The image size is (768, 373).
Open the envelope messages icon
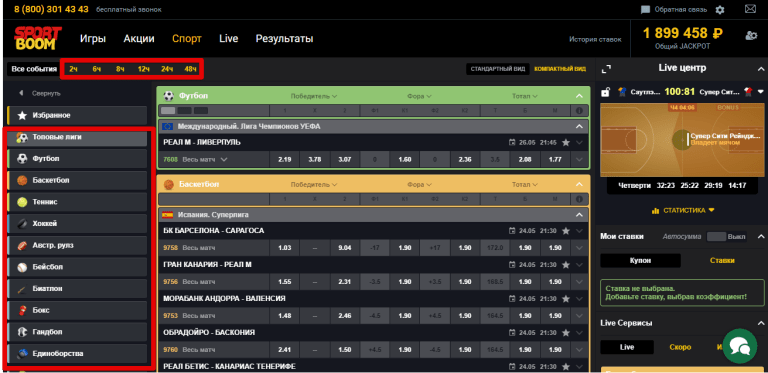point(750,9)
